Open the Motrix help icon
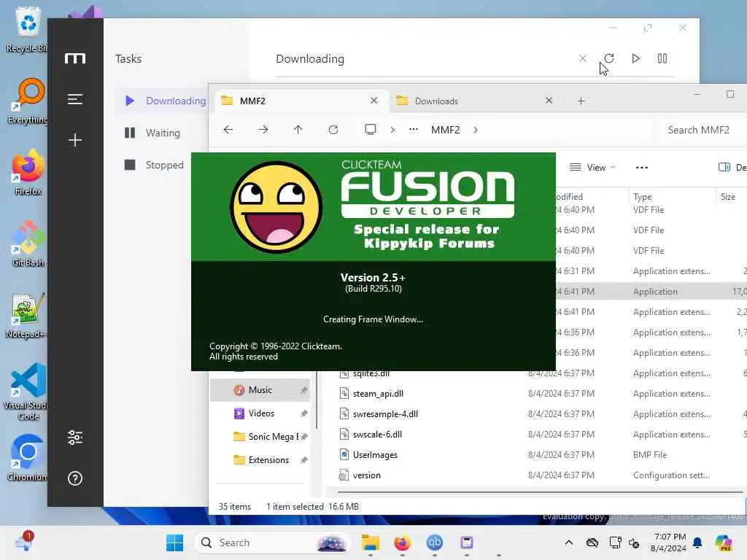Screen dimensions: 747x560 pos(75,478)
